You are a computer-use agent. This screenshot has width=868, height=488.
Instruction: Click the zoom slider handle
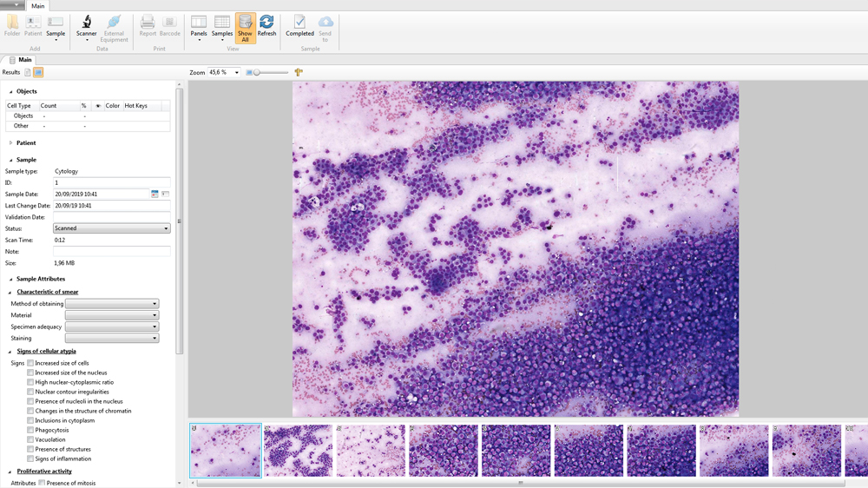click(256, 73)
